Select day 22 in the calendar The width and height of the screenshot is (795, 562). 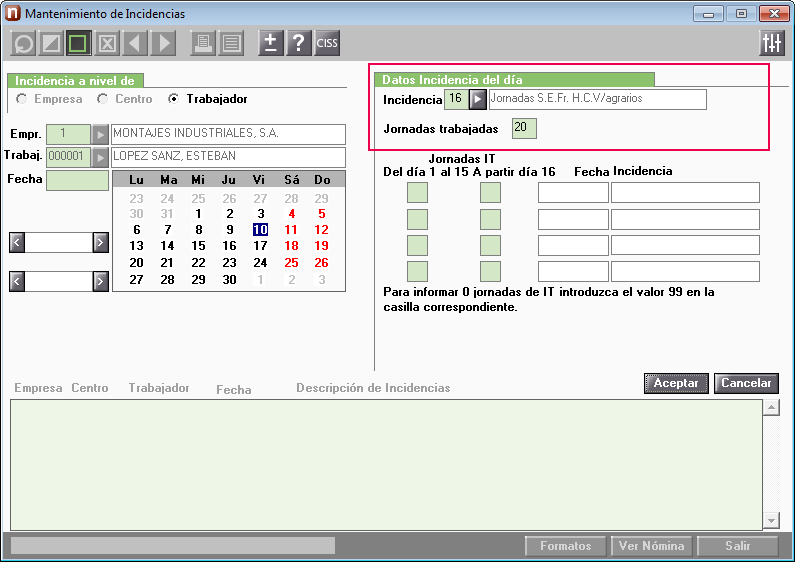[198, 263]
